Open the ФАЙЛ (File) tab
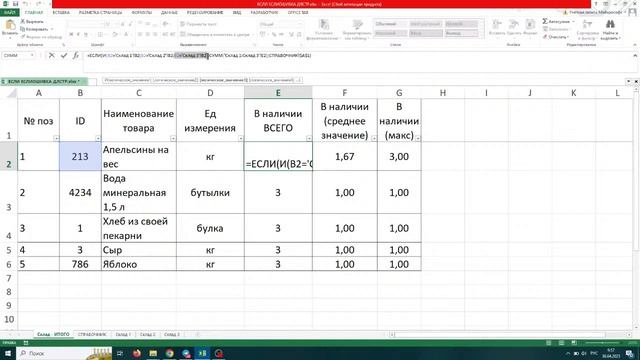The image size is (640, 360). 9,13
